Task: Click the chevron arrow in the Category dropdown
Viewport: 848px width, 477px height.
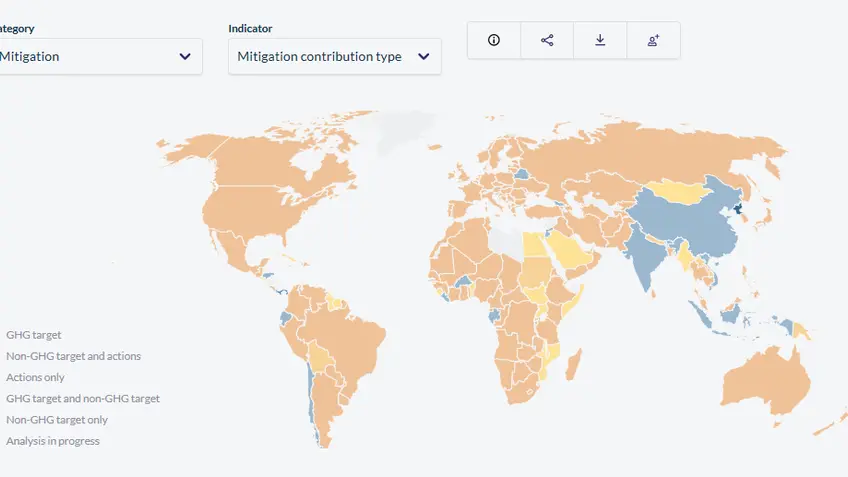Action: 185,56
